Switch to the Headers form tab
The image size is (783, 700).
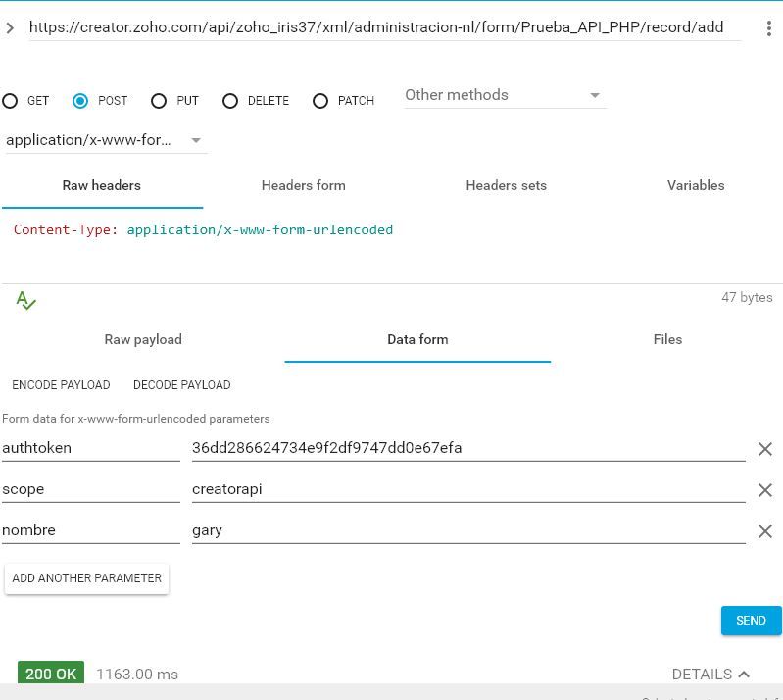pos(304,186)
